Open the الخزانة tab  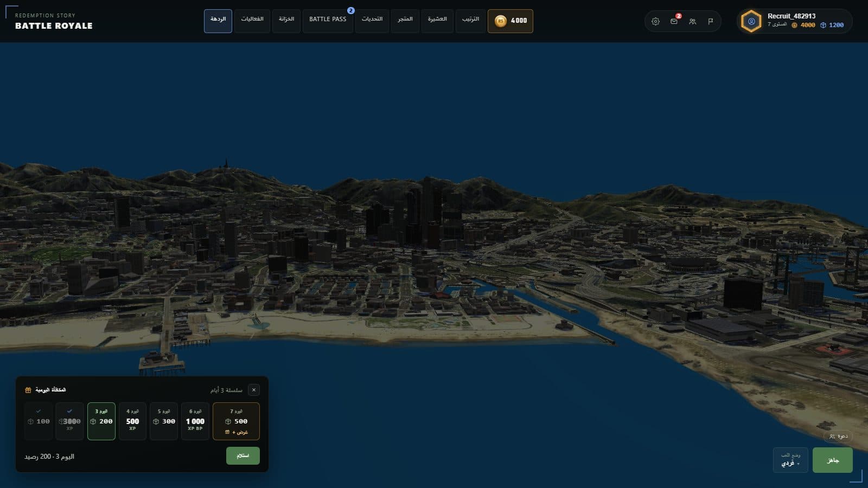click(x=286, y=21)
